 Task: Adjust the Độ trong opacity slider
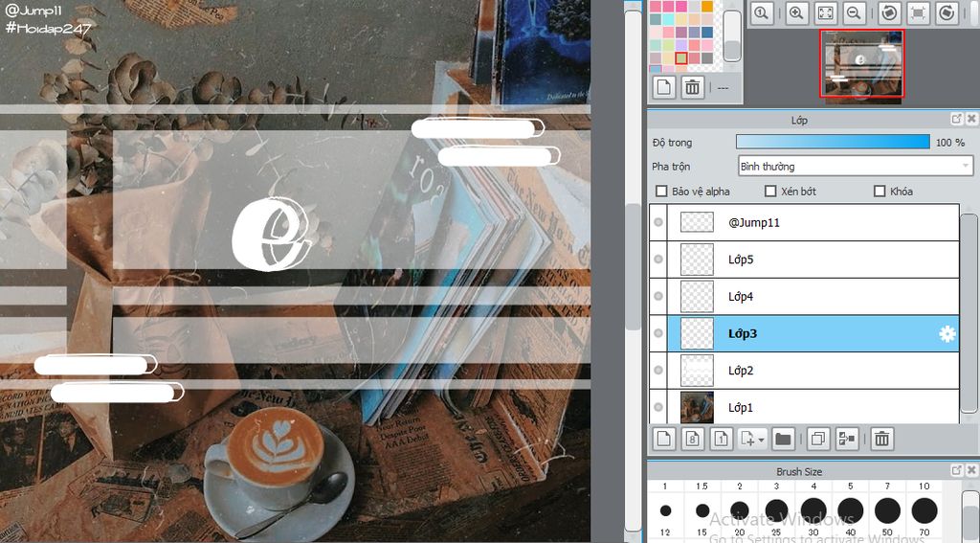(833, 142)
